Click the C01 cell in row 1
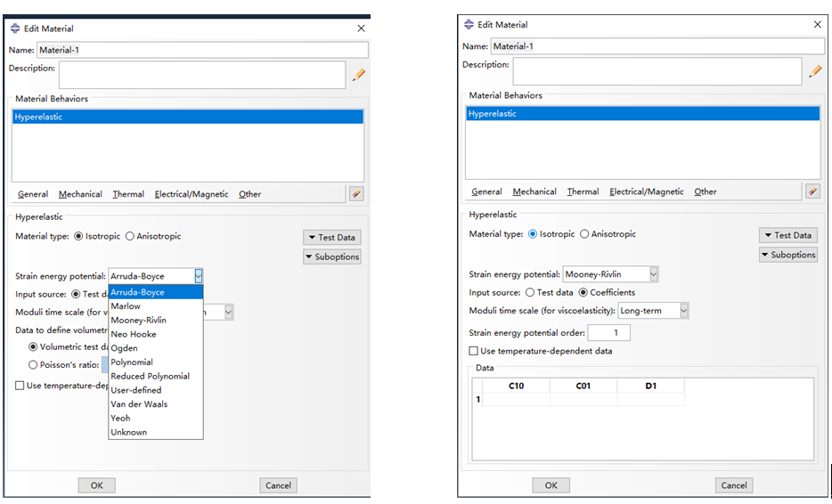832x504 pixels. click(583, 400)
